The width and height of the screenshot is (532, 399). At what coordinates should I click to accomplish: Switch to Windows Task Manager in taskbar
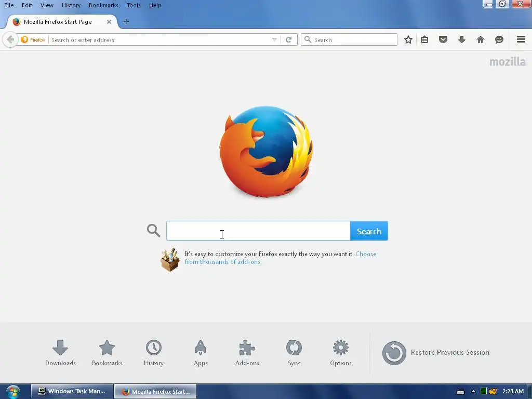72,391
